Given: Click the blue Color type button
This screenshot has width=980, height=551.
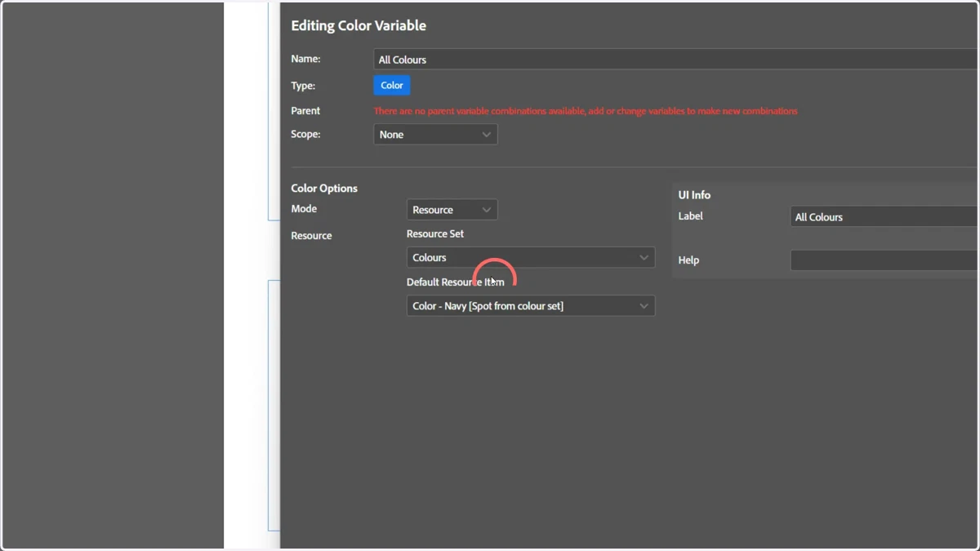Looking at the screenshot, I should [x=392, y=86].
